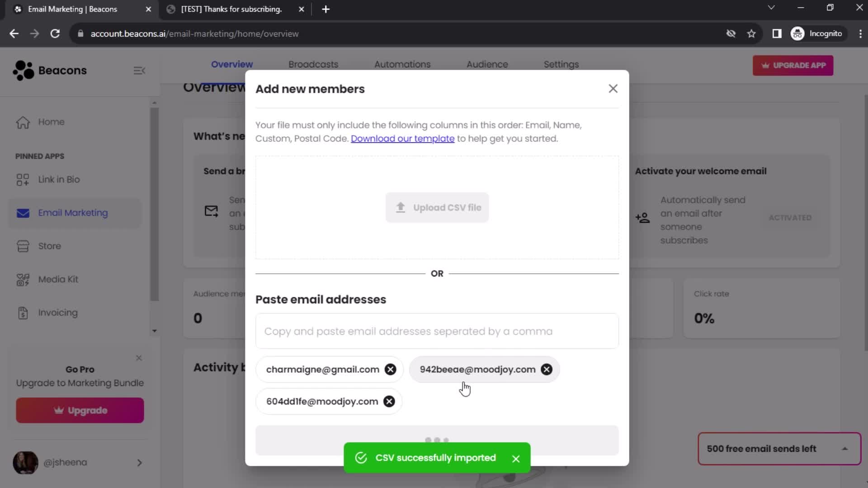This screenshot has width=868, height=488.
Task: Select the Audience tab
Action: tap(487, 64)
